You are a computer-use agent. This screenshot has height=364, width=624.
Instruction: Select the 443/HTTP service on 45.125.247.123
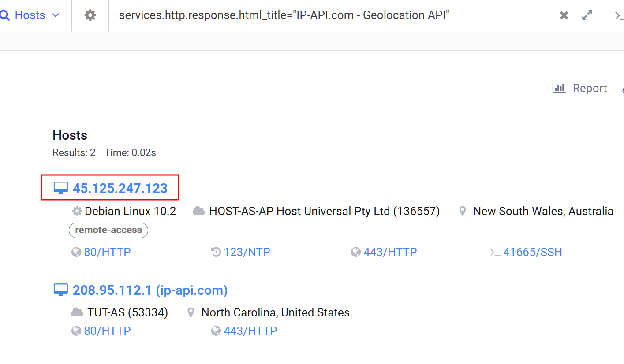390,252
